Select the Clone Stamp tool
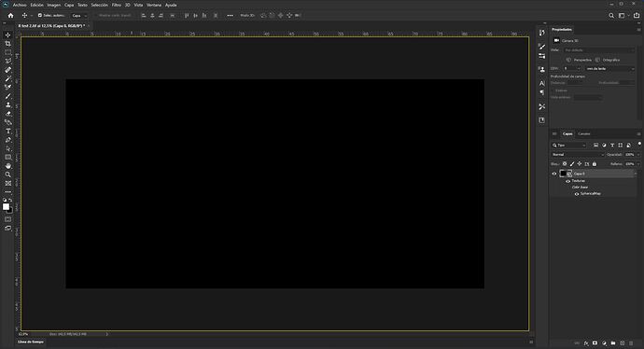Viewport: 644px width, 349px height. tap(7, 105)
